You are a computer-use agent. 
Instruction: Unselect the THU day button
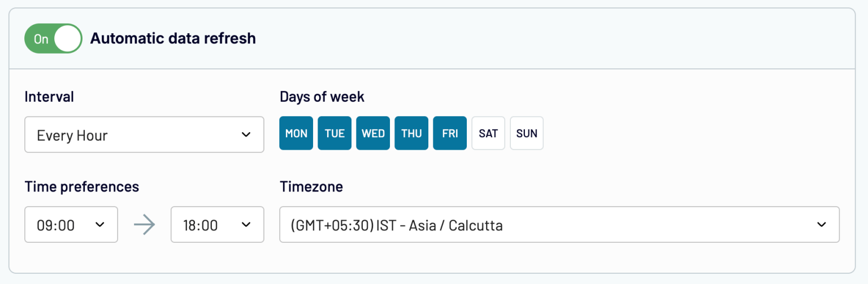(x=411, y=133)
